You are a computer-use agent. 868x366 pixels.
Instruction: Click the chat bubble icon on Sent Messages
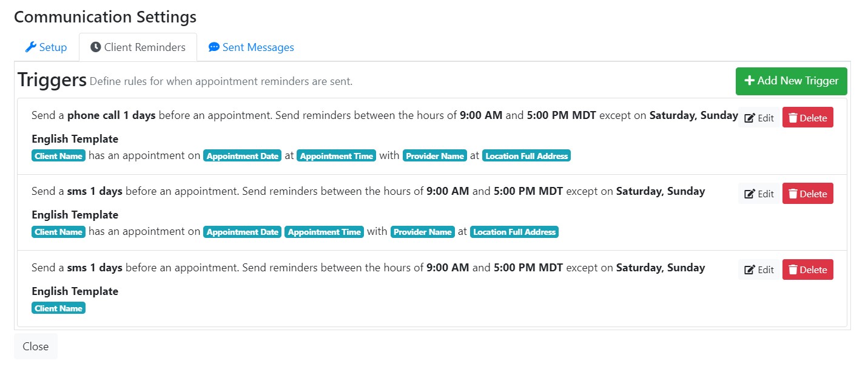[214, 47]
